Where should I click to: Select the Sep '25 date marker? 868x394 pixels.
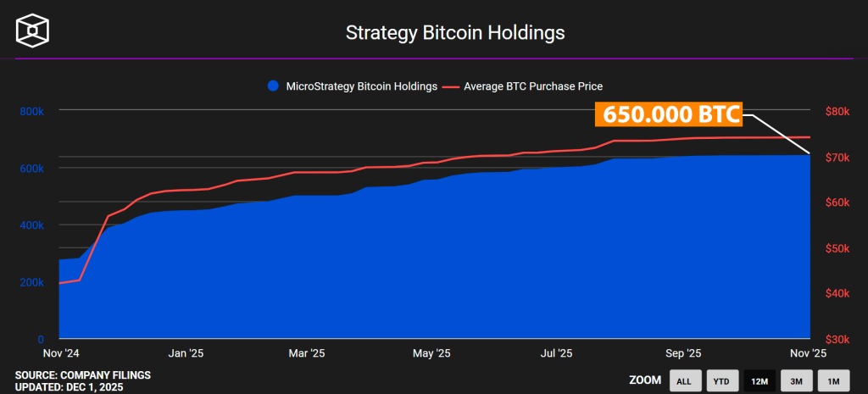pos(683,352)
